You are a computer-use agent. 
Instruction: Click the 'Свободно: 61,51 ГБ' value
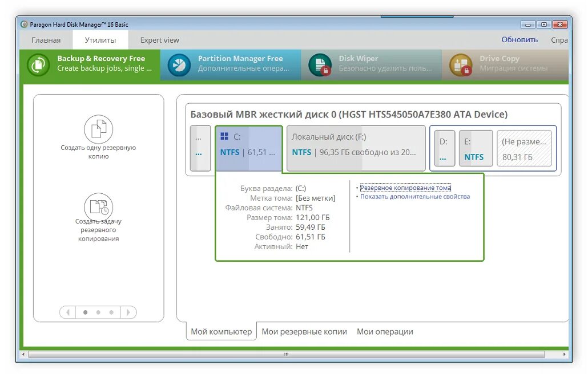coord(310,237)
